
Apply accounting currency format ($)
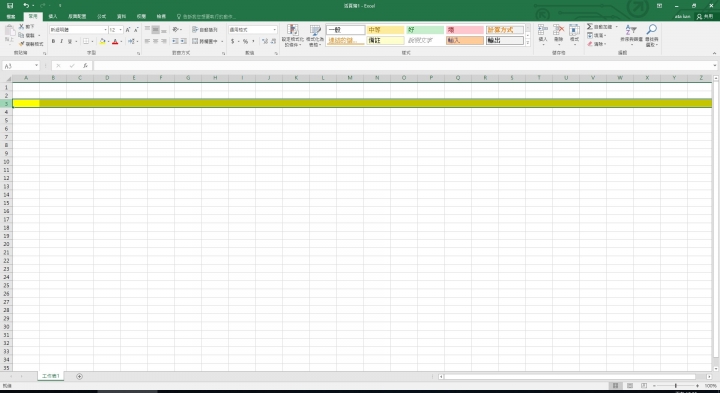coord(233,41)
